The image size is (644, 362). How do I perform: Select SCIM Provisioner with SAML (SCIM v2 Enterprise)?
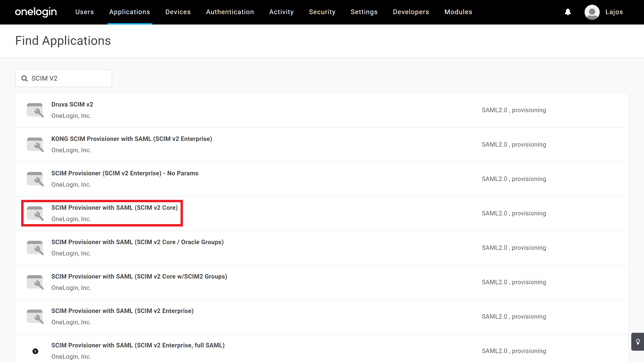click(122, 311)
